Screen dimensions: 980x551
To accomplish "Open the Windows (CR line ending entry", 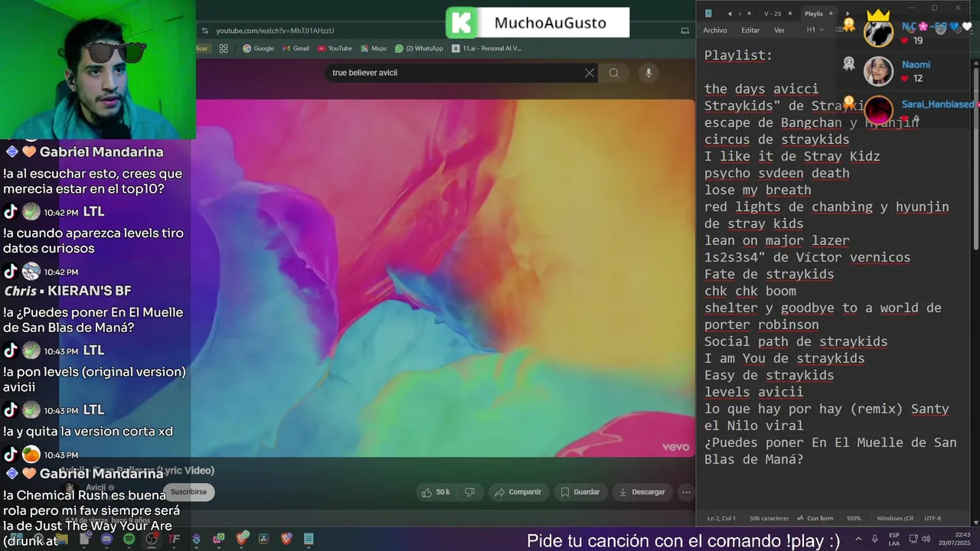I will (x=894, y=518).
